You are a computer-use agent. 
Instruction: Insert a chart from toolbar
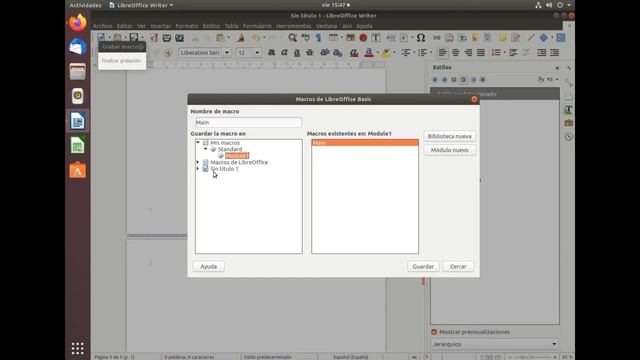coord(363,38)
